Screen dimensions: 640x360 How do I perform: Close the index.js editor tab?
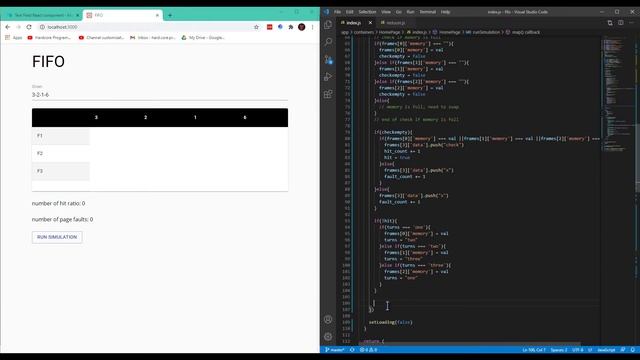[370, 23]
